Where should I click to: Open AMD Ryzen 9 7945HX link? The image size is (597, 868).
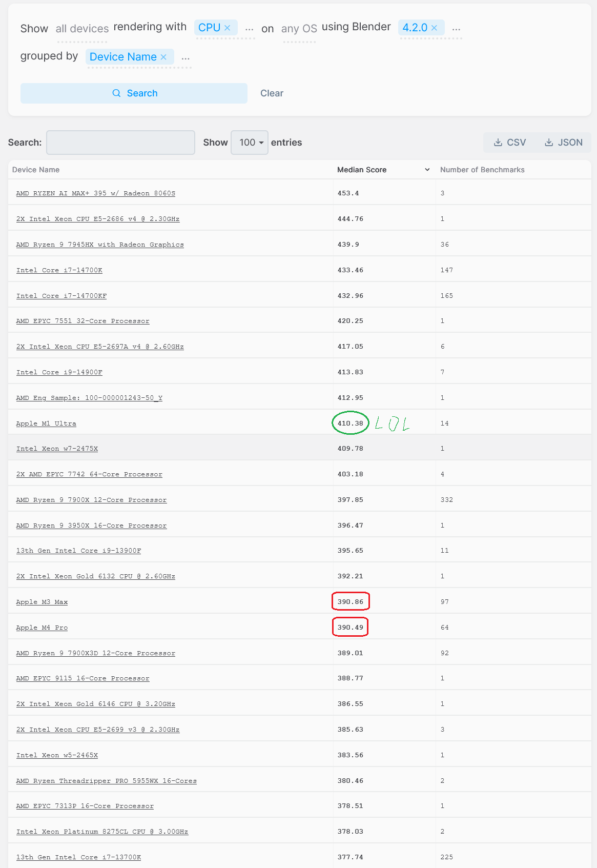(99, 245)
